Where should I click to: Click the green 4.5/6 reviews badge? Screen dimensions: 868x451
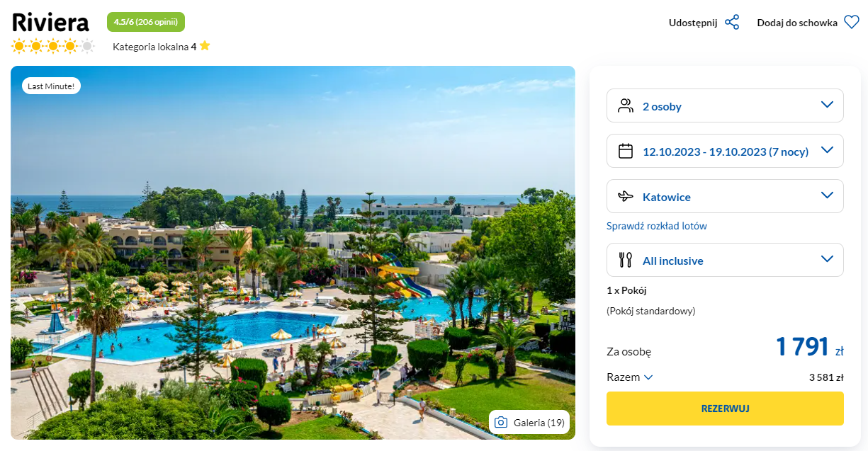(146, 22)
